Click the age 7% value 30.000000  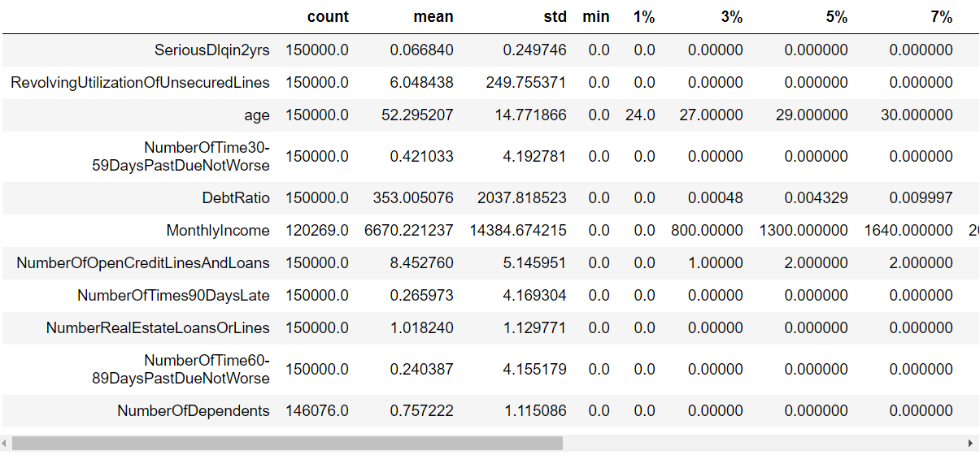coord(917,115)
